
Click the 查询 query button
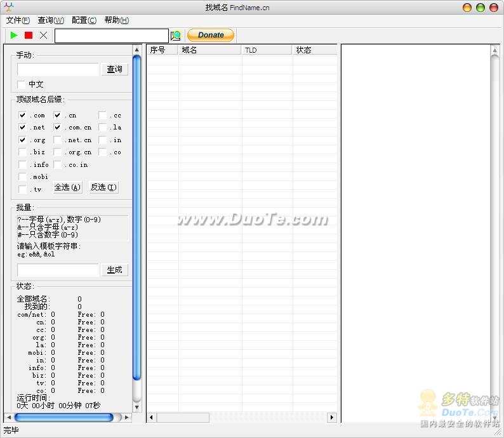pos(114,69)
